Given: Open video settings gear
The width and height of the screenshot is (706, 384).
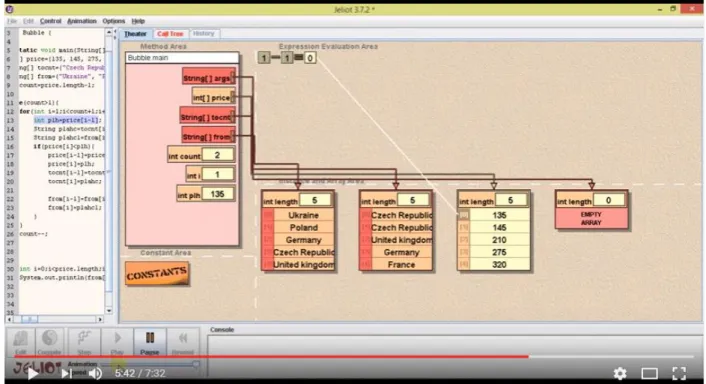Looking at the screenshot, I should pyautogui.click(x=620, y=373).
